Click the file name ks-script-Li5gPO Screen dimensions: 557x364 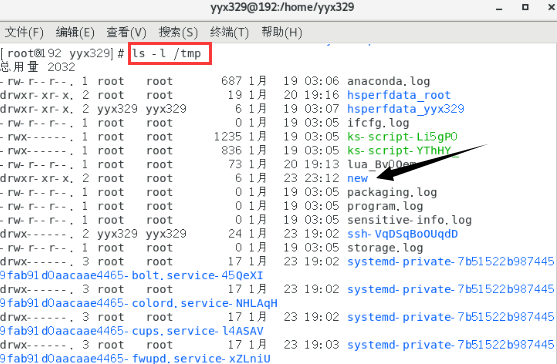click(x=402, y=137)
